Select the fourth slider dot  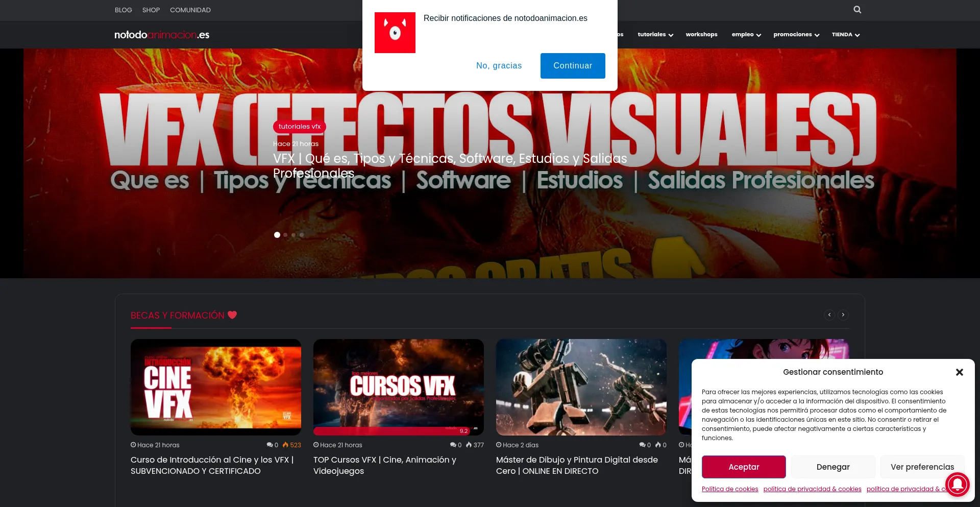coord(302,235)
